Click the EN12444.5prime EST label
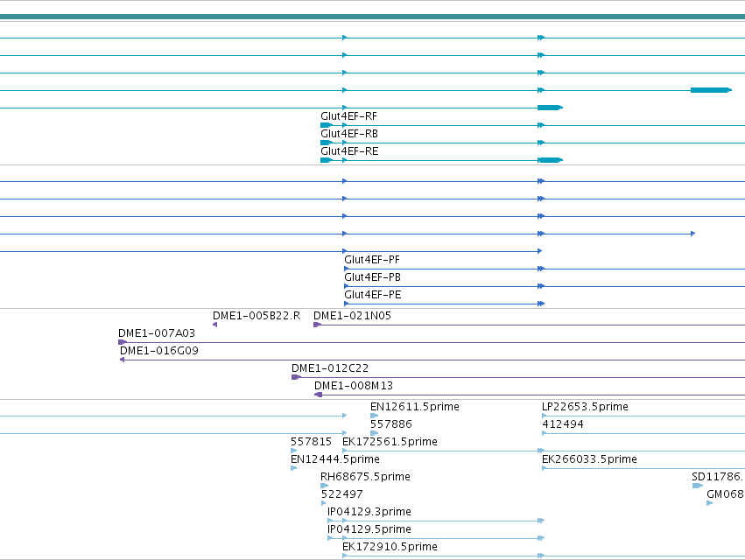This screenshot has width=745, height=560. pos(335,459)
